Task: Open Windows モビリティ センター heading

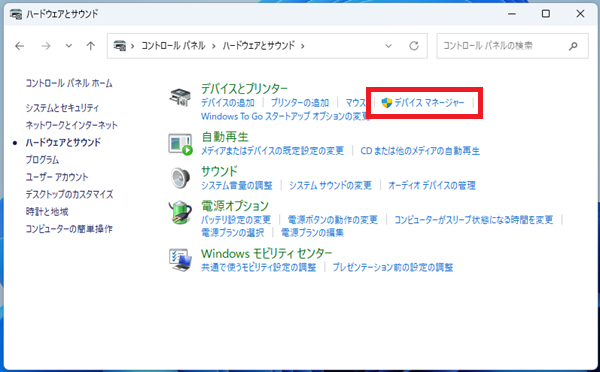Action: [x=267, y=253]
